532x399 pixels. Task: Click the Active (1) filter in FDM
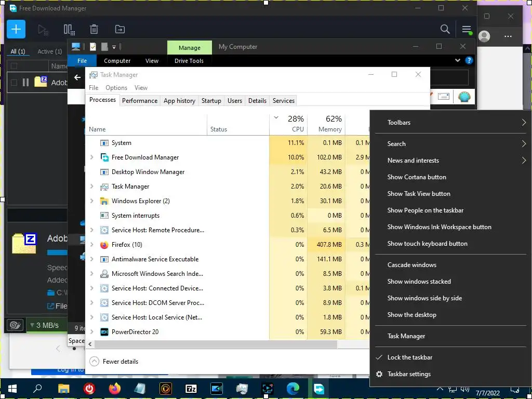49,51
